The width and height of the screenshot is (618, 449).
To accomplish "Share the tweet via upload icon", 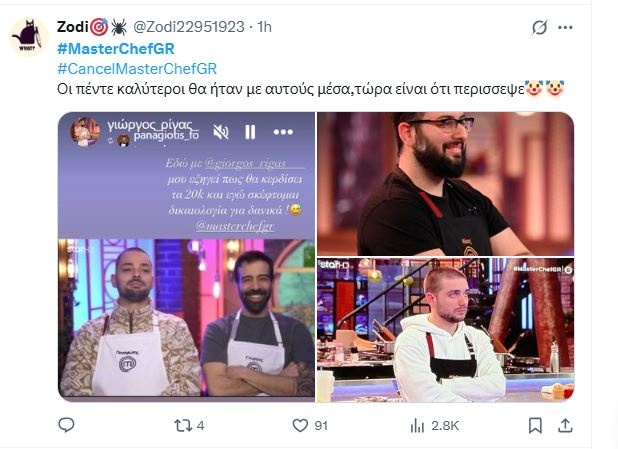I will coord(565,425).
